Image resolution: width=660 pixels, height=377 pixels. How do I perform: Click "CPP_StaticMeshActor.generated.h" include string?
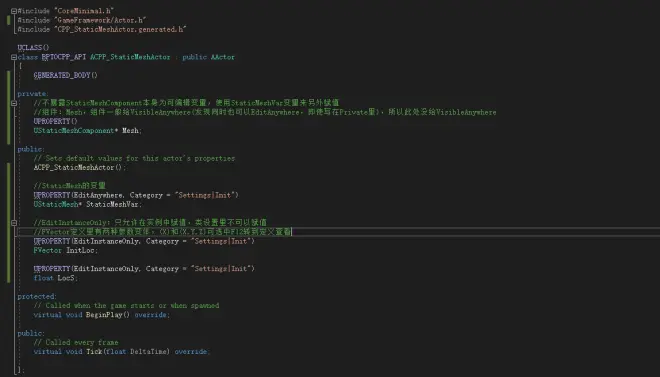tap(120, 29)
